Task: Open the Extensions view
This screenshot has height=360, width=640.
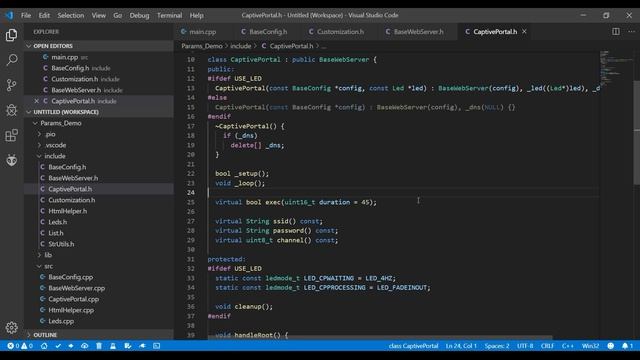Action: [11, 135]
